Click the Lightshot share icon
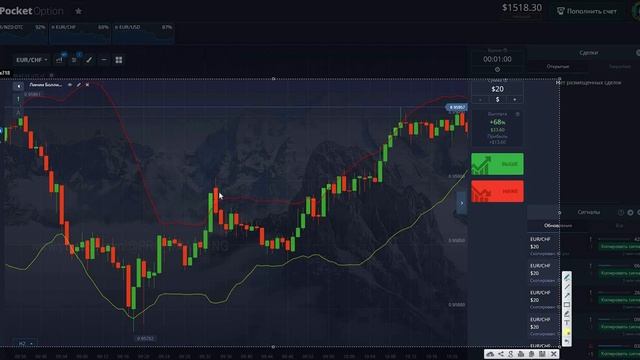The image size is (640, 360). tap(501, 354)
